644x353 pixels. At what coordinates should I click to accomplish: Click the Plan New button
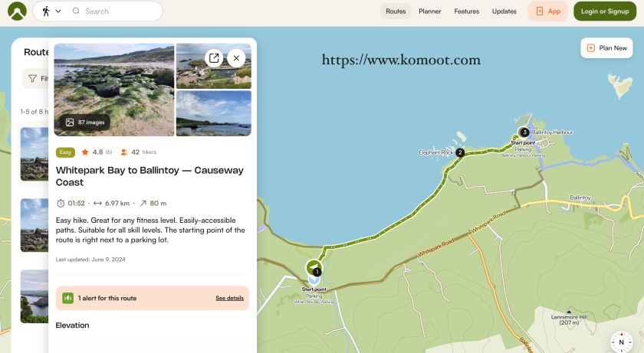606,48
